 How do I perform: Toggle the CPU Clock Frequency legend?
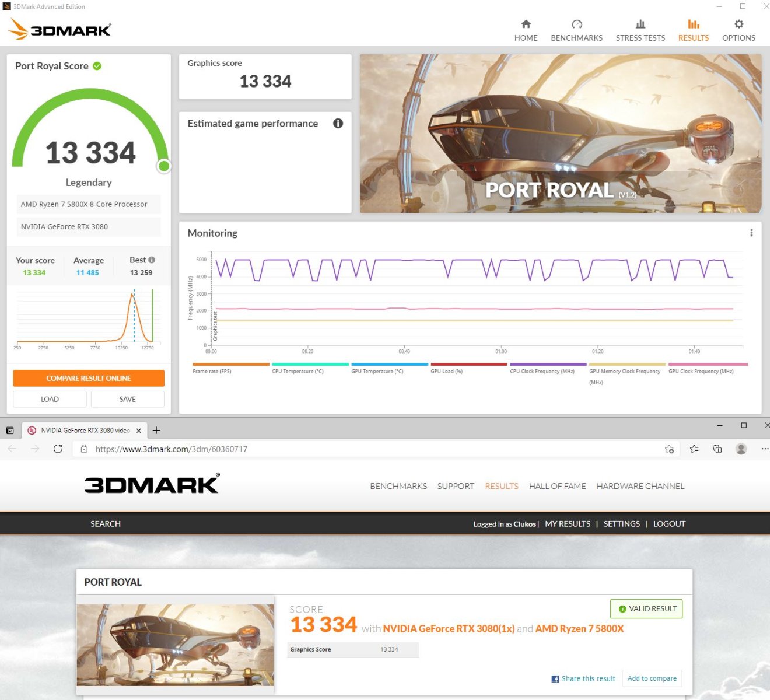tap(548, 368)
